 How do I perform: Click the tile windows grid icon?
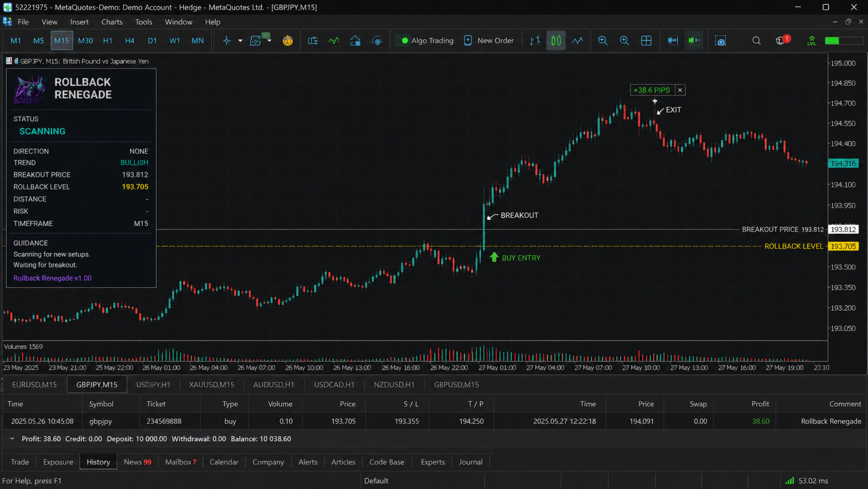click(646, 41)
